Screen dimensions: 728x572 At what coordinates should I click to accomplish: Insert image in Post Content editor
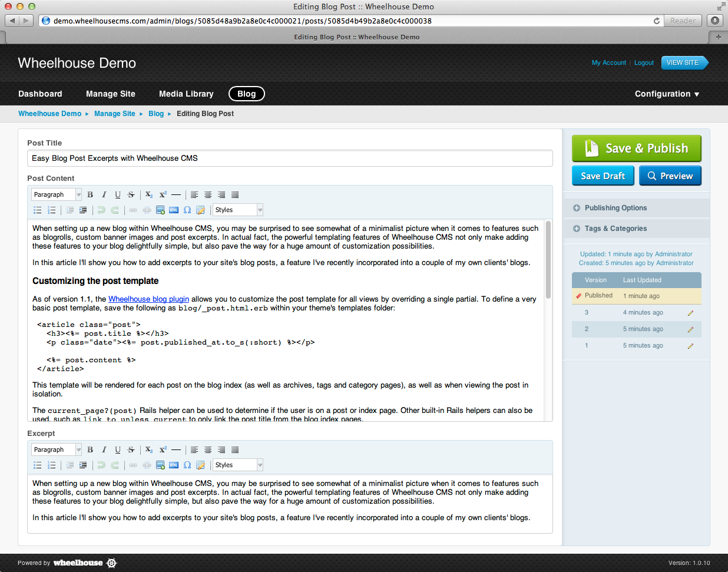[160, 210]
